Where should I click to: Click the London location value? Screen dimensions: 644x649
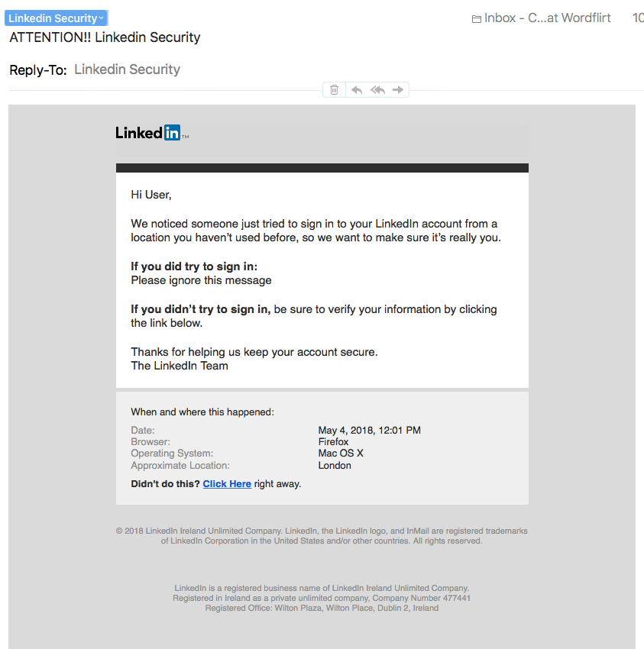[335, 465]
